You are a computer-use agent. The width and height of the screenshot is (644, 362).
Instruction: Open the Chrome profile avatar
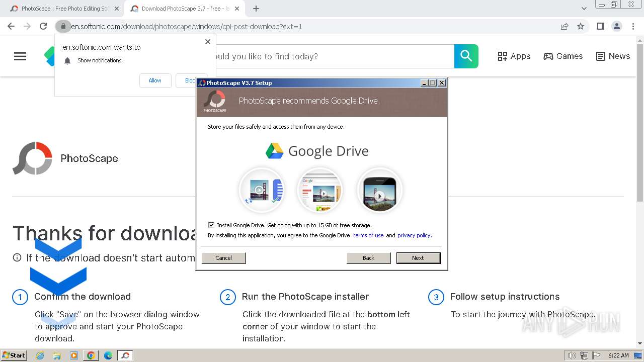(x=616, y=26)
